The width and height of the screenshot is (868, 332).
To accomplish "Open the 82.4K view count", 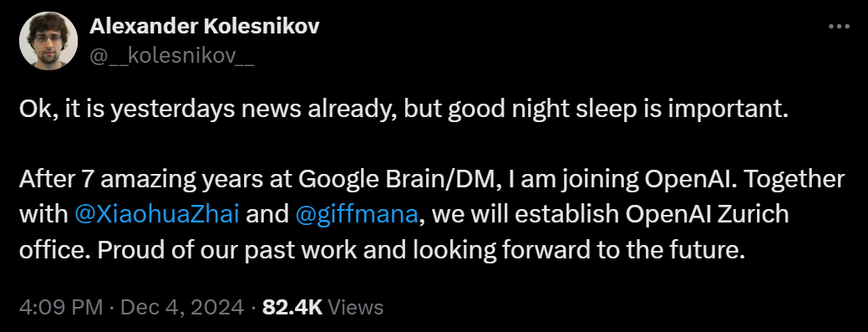I will [292, 307].
